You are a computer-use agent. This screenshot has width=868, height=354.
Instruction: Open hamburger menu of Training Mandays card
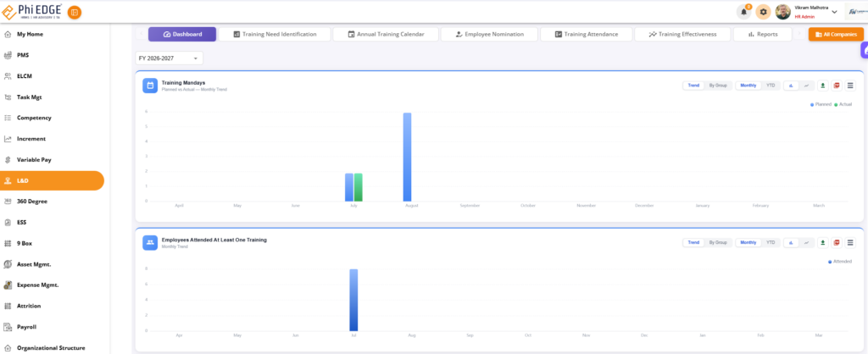tap(851, 86)
